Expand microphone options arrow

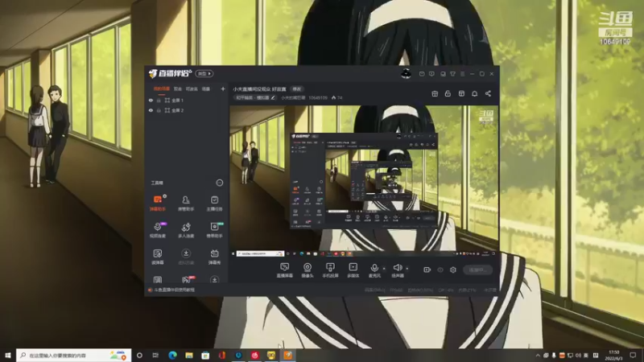pos(384,269)
